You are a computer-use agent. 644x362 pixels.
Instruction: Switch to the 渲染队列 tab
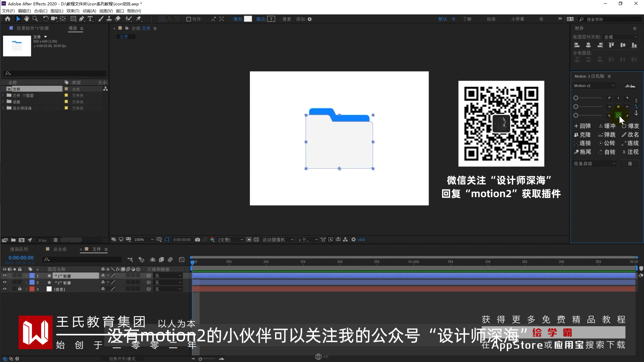point(19,249)
